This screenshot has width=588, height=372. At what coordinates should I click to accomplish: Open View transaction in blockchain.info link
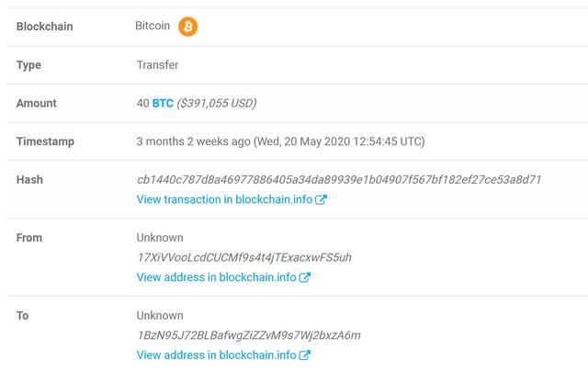coord(224,199)
